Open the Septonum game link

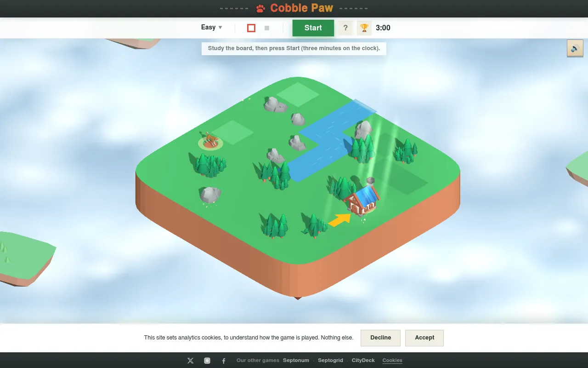(x=296, y=361)
